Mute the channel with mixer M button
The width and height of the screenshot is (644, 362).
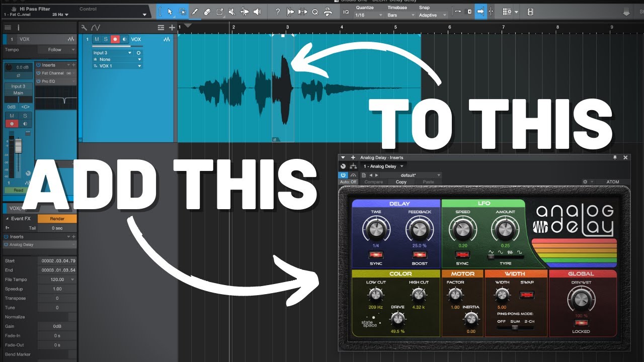click(x=11, y=116)
